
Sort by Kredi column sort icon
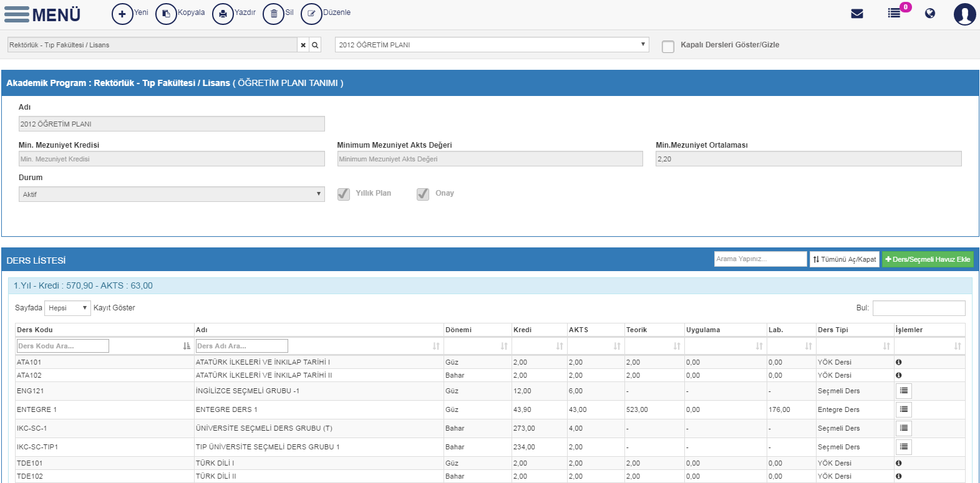coord(560,346)
